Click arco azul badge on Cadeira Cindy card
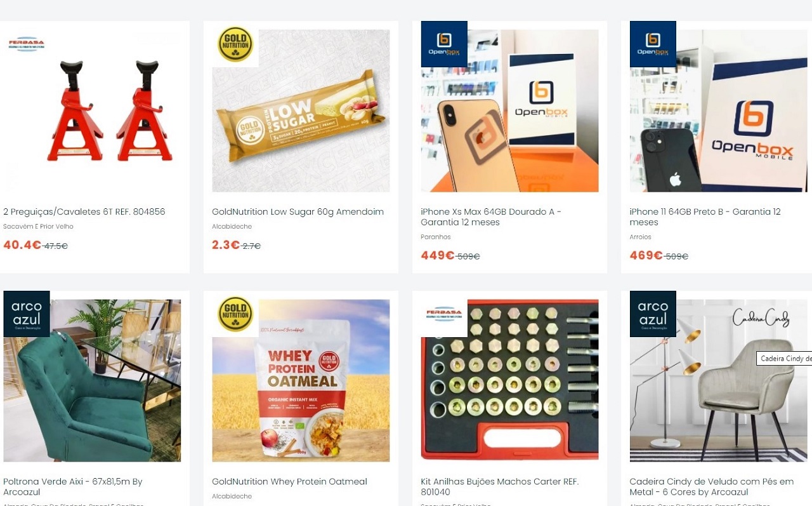 [x=653, y=314]
